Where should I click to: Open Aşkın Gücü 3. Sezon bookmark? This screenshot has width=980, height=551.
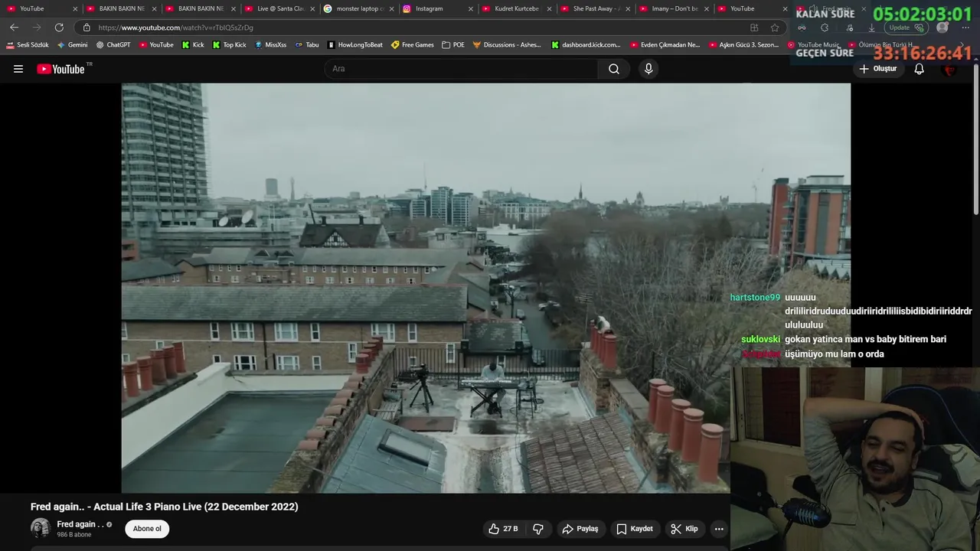(744, 45)
